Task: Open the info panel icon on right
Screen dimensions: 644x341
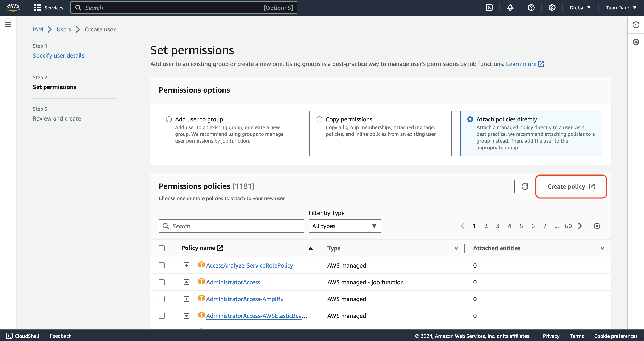Action: (x=636, y=25)
